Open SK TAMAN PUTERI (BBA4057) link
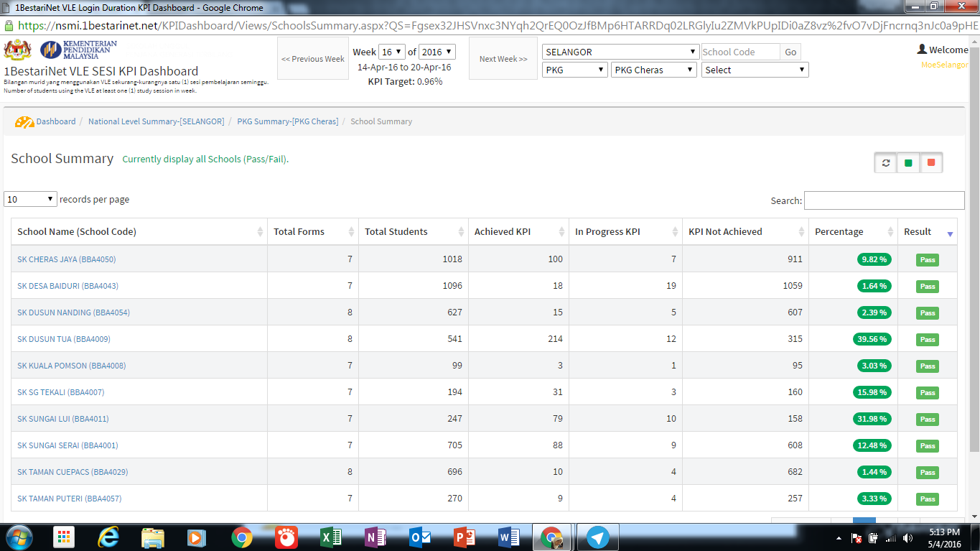 pos(70,499)
